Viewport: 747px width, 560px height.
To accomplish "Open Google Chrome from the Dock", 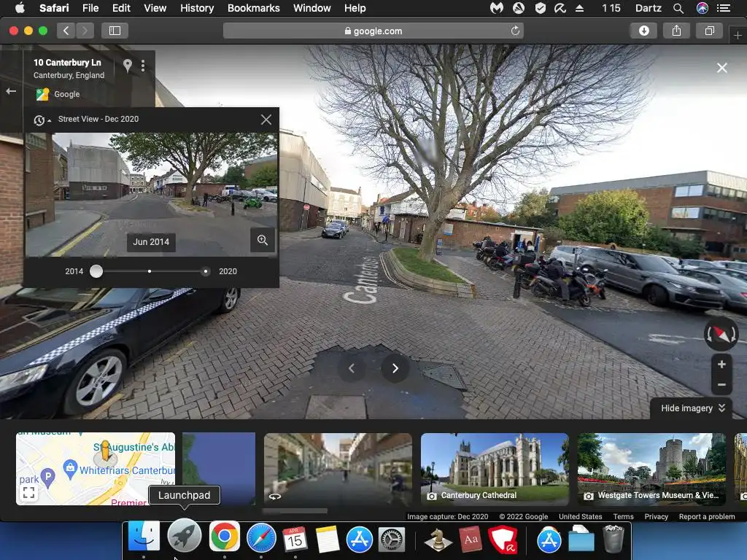I will [225, 537].
